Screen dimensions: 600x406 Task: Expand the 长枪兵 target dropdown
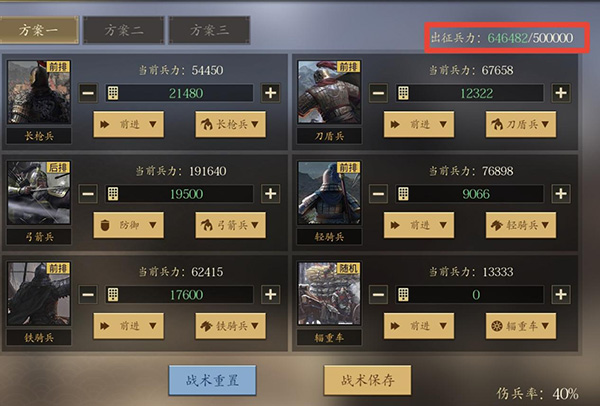coord(230,124)
